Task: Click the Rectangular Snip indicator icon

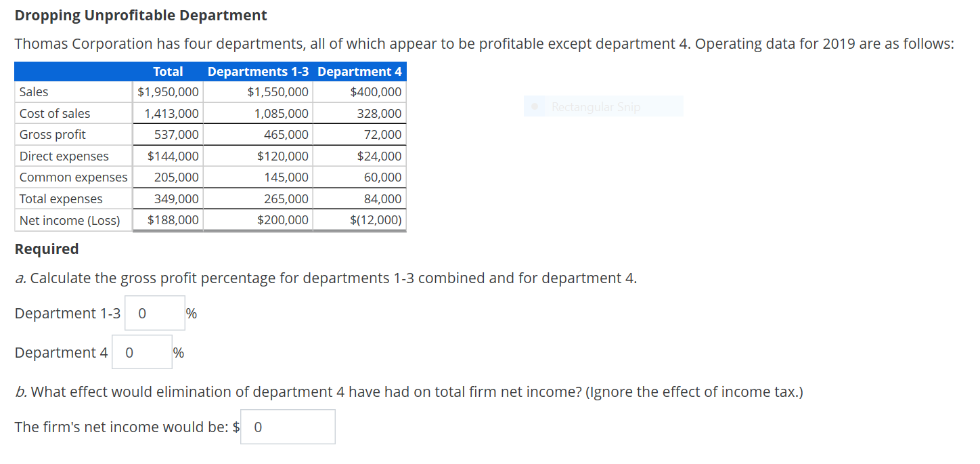Action: [534, 106]
